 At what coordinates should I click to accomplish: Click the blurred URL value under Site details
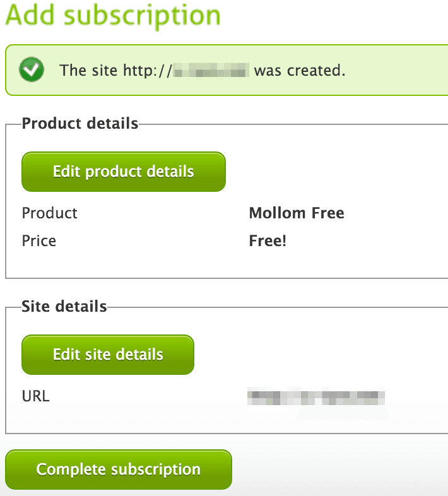coord(315,397)
